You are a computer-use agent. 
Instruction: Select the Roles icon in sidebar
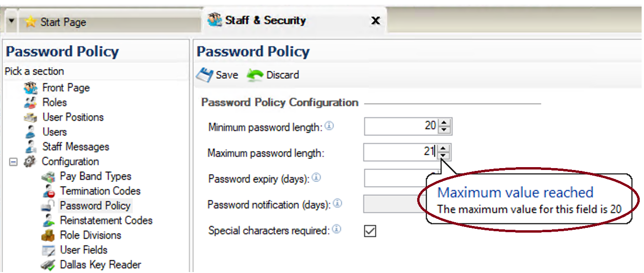tap(30, 103)
